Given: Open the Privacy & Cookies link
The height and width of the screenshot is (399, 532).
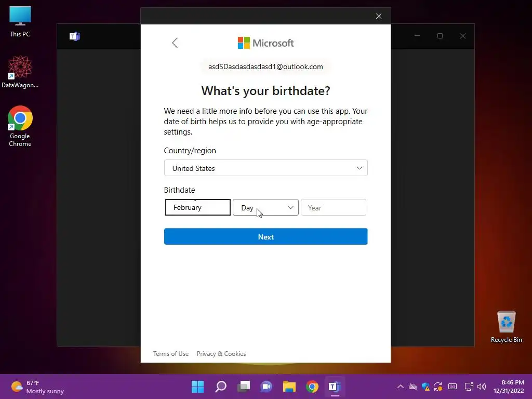Looking at the screenshot, I should [x=221, y=353].
